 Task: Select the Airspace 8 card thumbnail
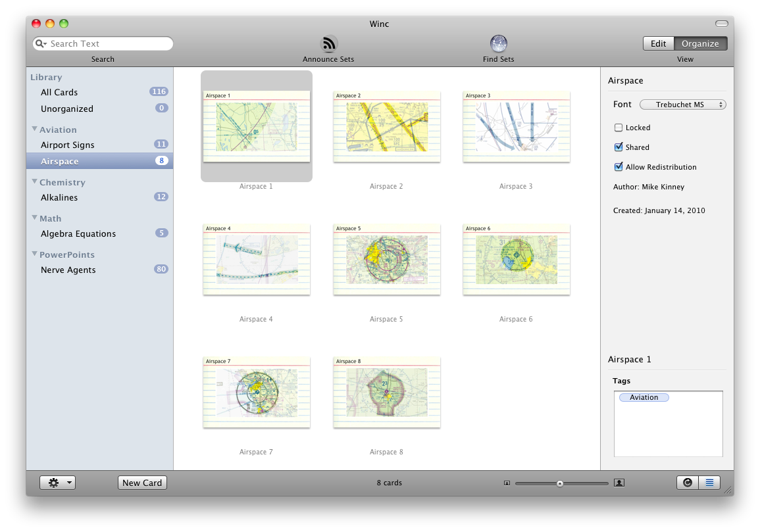tap(387, 392)
